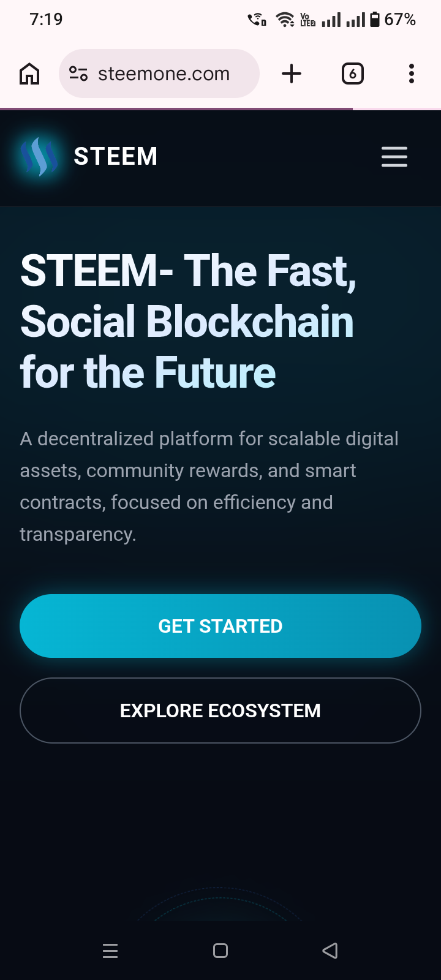441x980 pixels.
Task: Tap the Android home square button
Action: (x=221, y=951)
